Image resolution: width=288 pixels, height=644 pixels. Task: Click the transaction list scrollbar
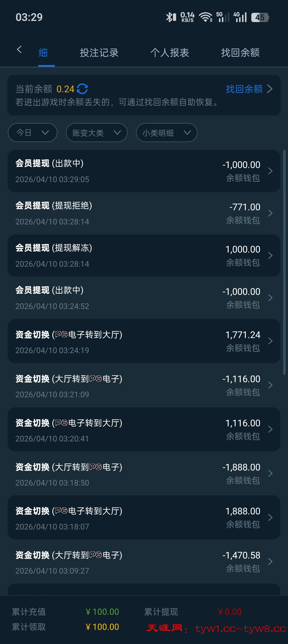(284, 262)
